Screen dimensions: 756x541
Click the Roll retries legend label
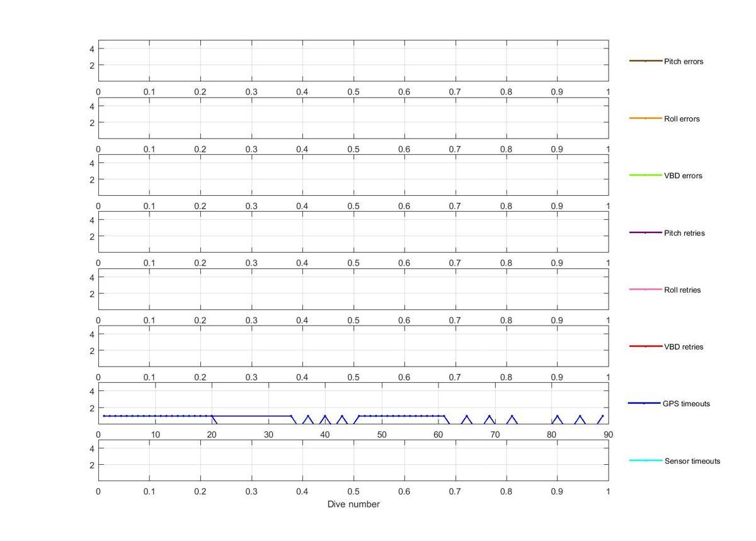(682, 290)
